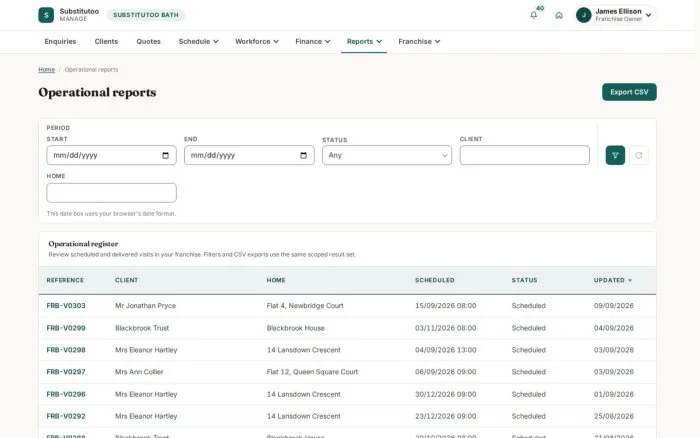Expand the Finance menu
The width and height of the screenshot is (700, 438).
click(312, 42)
